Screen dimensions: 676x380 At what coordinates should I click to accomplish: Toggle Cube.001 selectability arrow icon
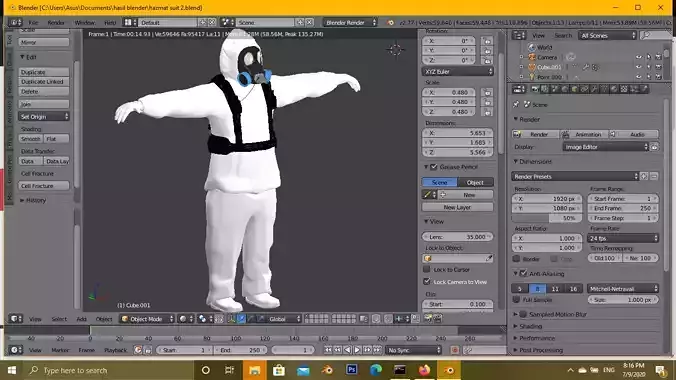648,67
